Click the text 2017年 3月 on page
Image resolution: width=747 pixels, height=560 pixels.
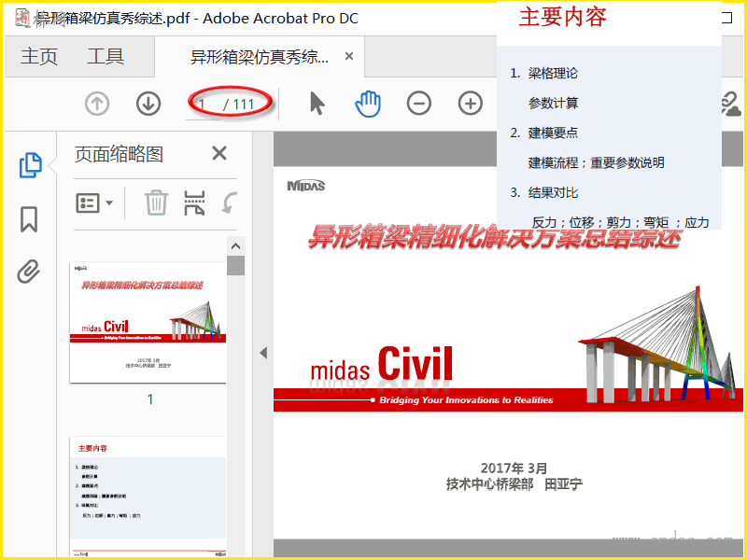coord(514,469)
